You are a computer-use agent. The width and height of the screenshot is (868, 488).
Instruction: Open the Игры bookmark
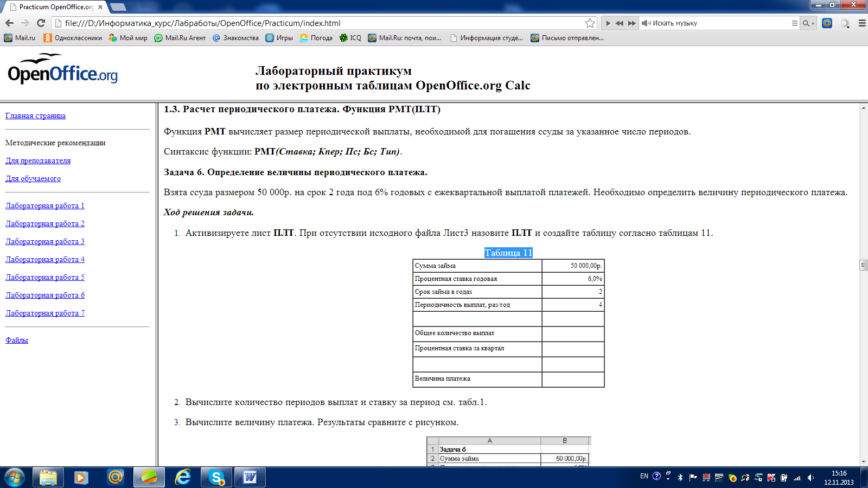point(279,38)
